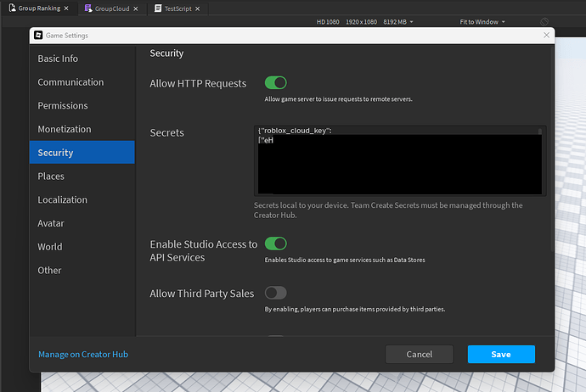Expand the Fit to Window dropdown
This screenshot has height=392, width=586.
coord(482,22)
